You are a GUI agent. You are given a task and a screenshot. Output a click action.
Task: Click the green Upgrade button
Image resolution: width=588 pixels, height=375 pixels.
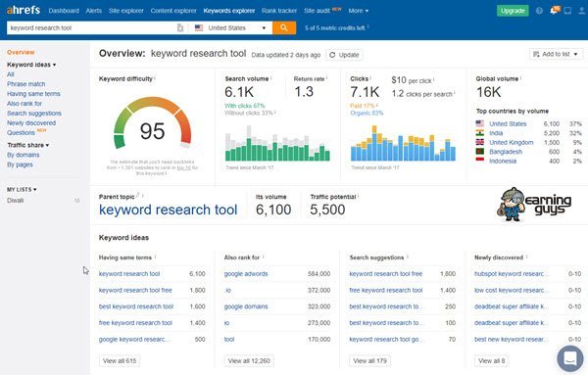(513, 11)
